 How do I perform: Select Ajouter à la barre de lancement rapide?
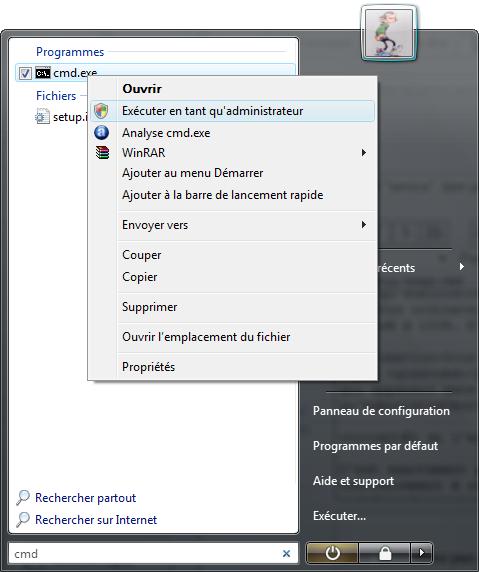232,195
